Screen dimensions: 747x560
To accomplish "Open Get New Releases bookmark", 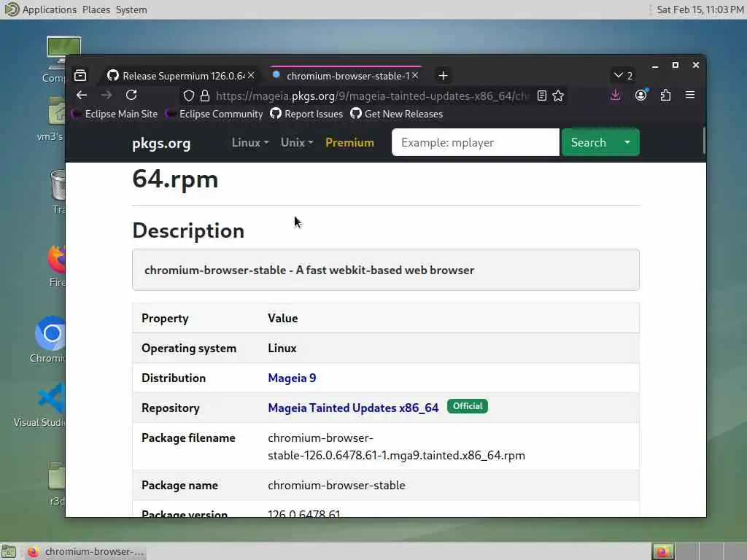I will (396, 114).
